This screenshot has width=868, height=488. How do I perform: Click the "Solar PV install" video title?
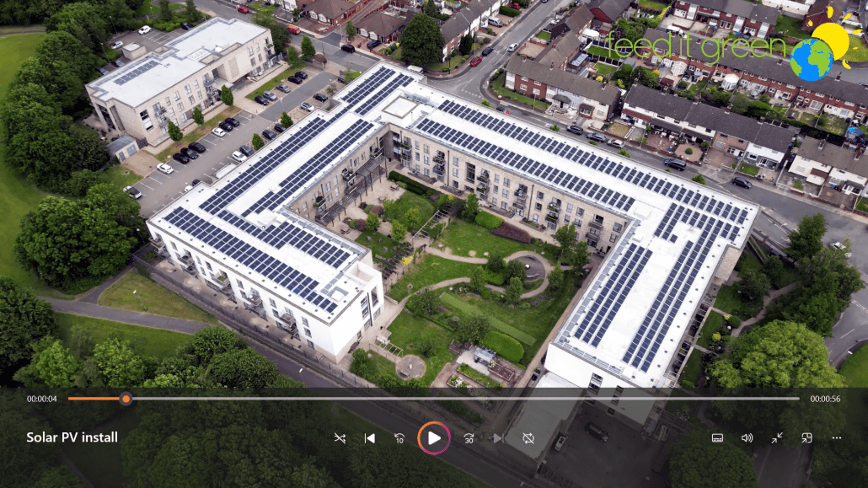[72, 438]
